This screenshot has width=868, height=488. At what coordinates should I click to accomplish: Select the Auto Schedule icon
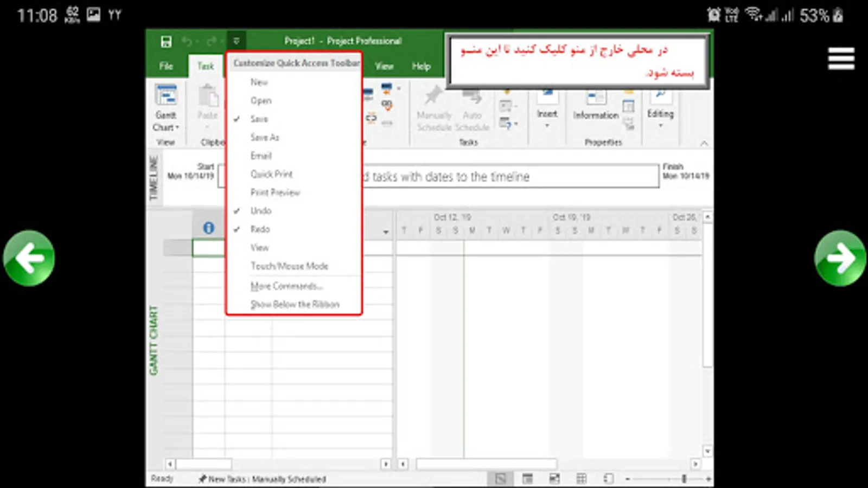472,98
